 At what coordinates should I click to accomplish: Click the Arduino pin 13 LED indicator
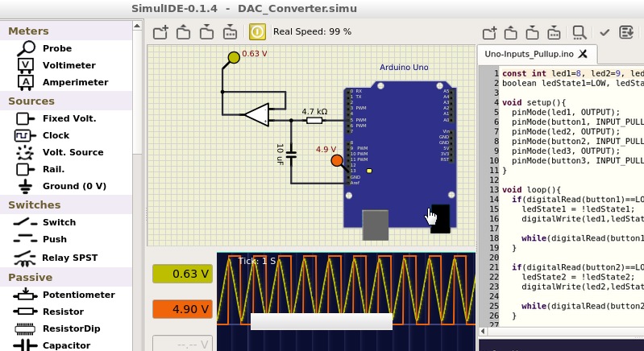pyautogui.click(x=369, y=171)
